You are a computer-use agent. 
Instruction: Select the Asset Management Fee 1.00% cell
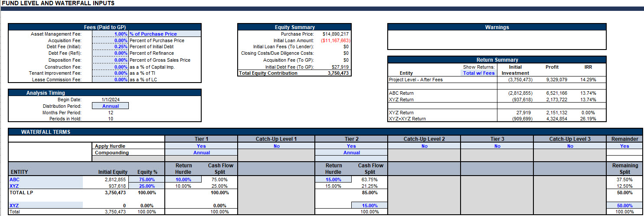tap(110, 34)
